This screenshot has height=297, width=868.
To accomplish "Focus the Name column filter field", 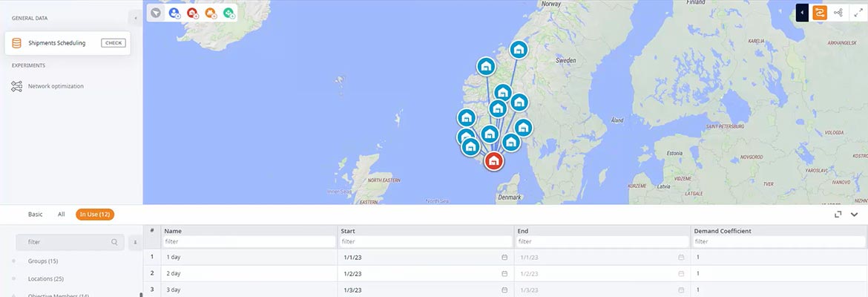I will coord(249,241).
